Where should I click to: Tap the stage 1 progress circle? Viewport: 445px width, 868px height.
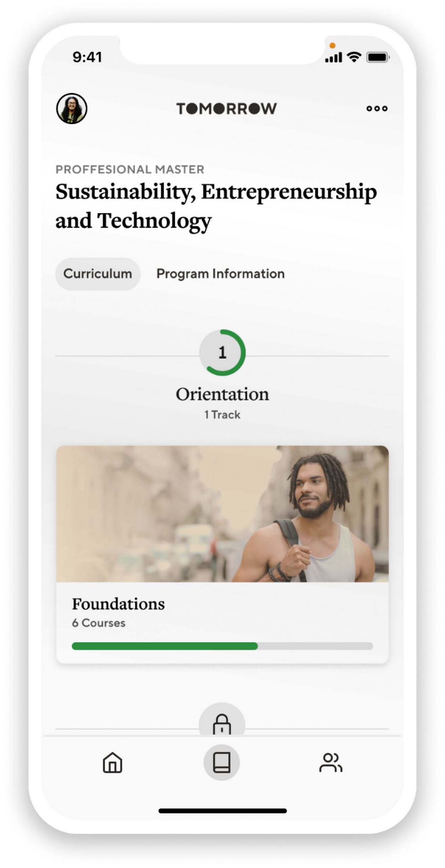[x=222, y=353]
